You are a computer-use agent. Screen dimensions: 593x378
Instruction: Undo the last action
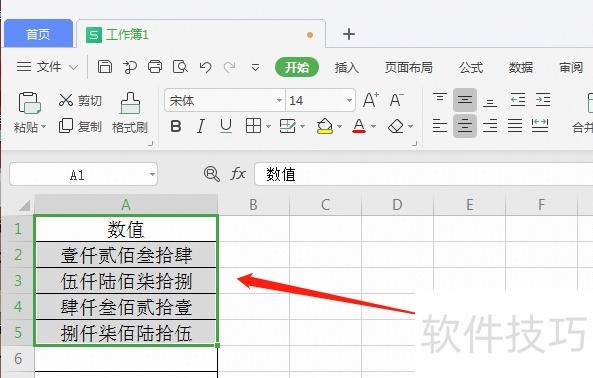[x=205, y=67]
